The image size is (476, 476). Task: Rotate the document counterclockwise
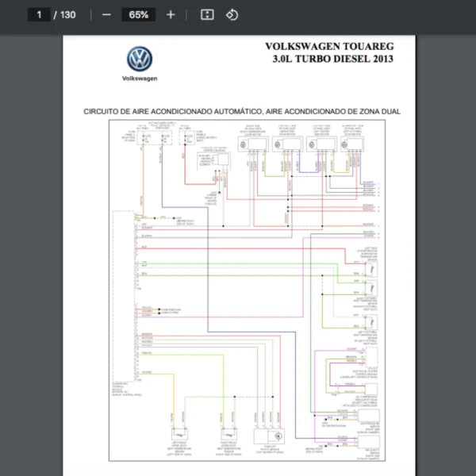(232, 14)
